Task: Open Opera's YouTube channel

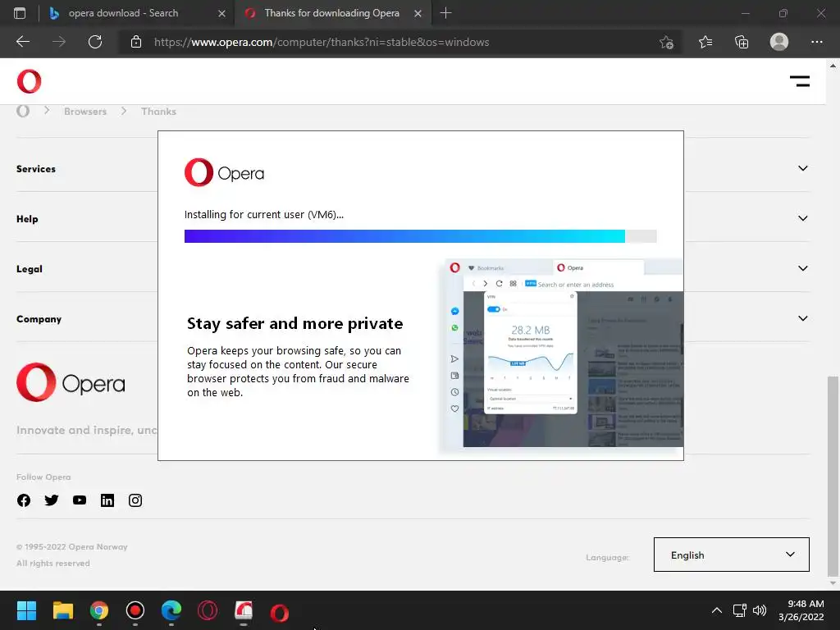Action: [80, 500]
